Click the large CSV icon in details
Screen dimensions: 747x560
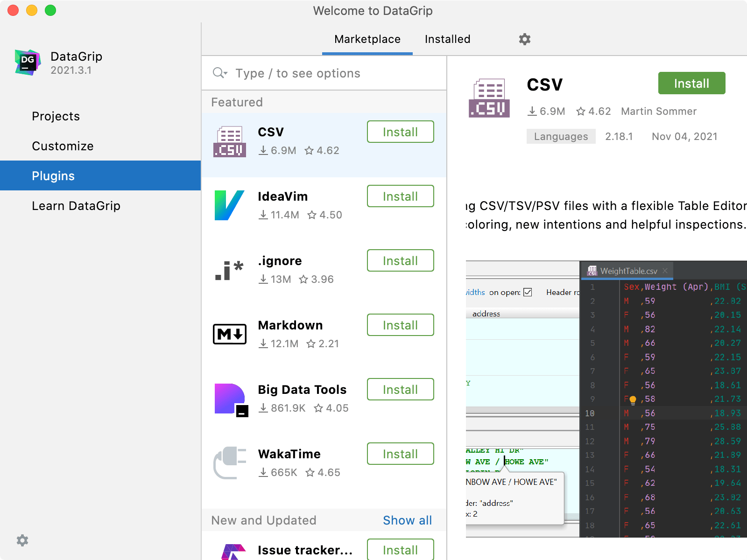point(489,98)
